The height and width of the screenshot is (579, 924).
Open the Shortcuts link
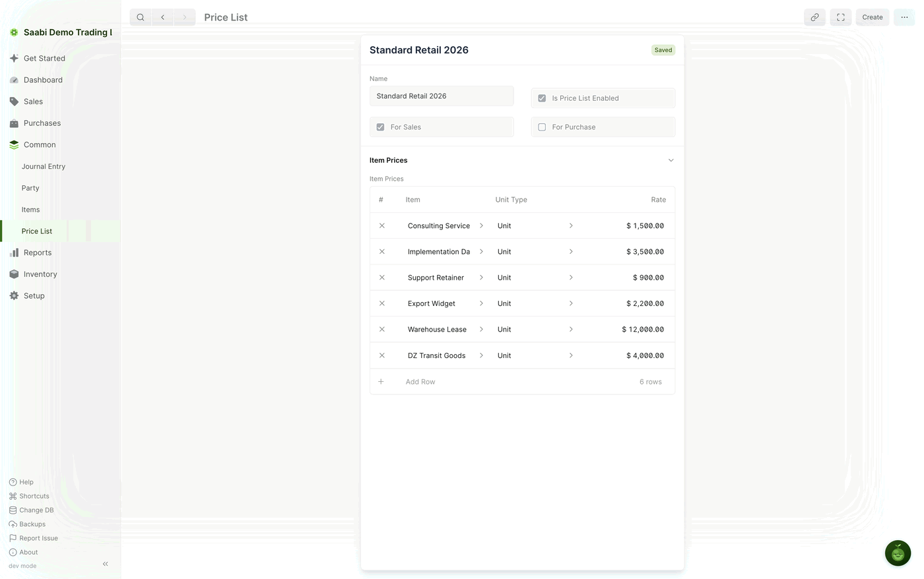coord(29,496)
